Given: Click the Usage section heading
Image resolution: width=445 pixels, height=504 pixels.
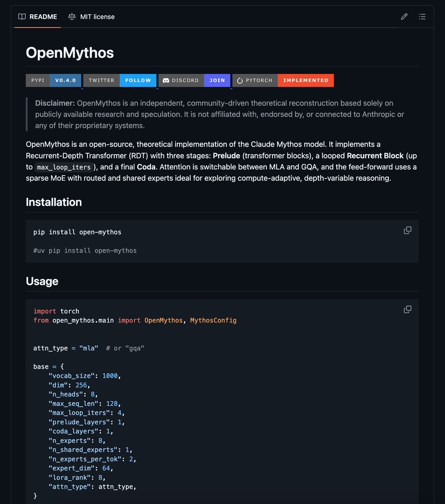Looking at the screenshot, I should (42, 281).
